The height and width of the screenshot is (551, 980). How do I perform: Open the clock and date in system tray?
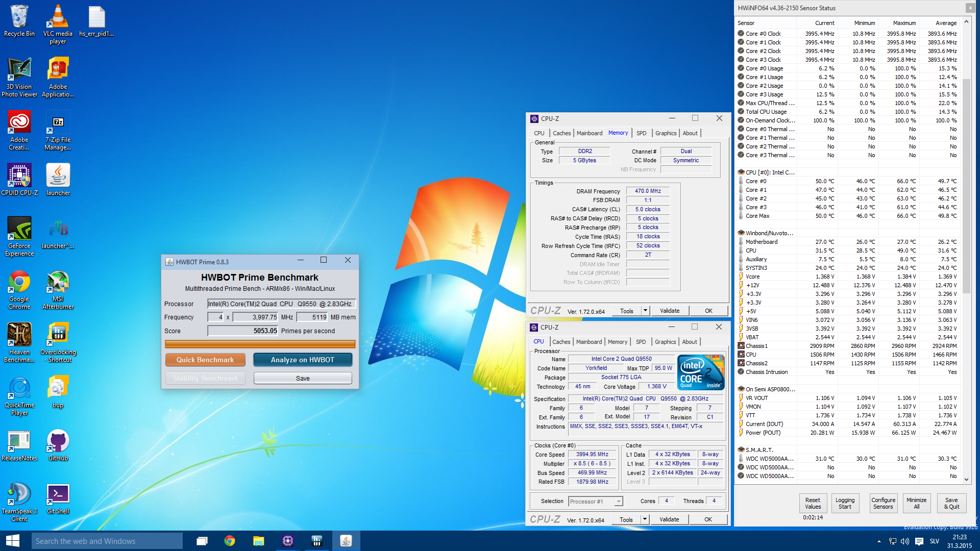click(960, 541)
